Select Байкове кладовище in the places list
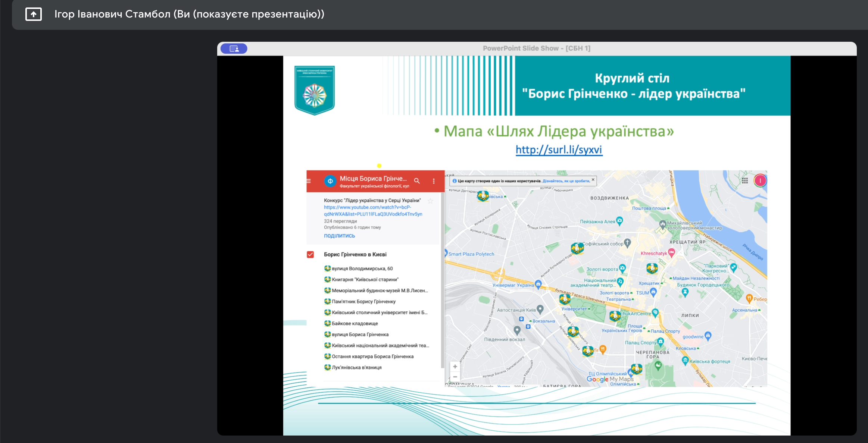 coord(355,324)
